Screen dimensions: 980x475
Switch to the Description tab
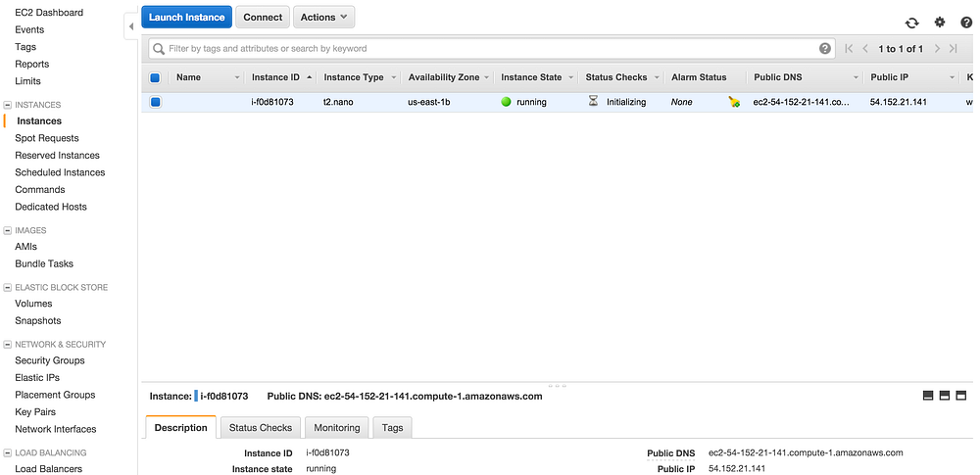(180, 427)
